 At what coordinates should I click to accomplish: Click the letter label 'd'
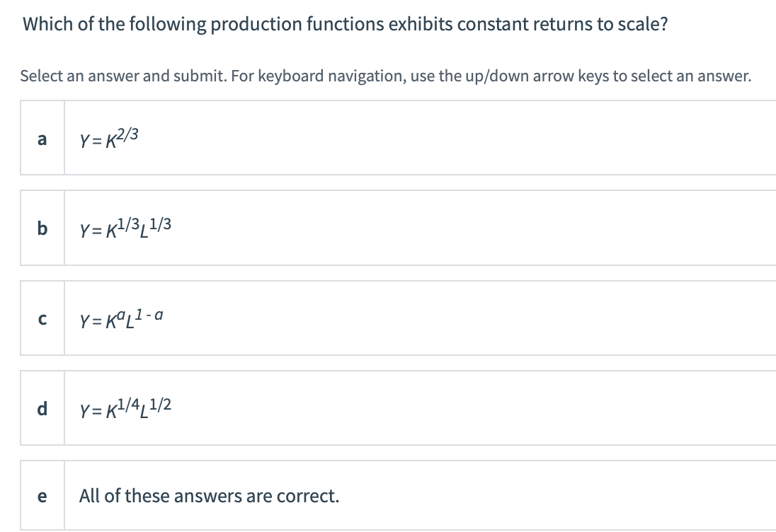[42, 407]
